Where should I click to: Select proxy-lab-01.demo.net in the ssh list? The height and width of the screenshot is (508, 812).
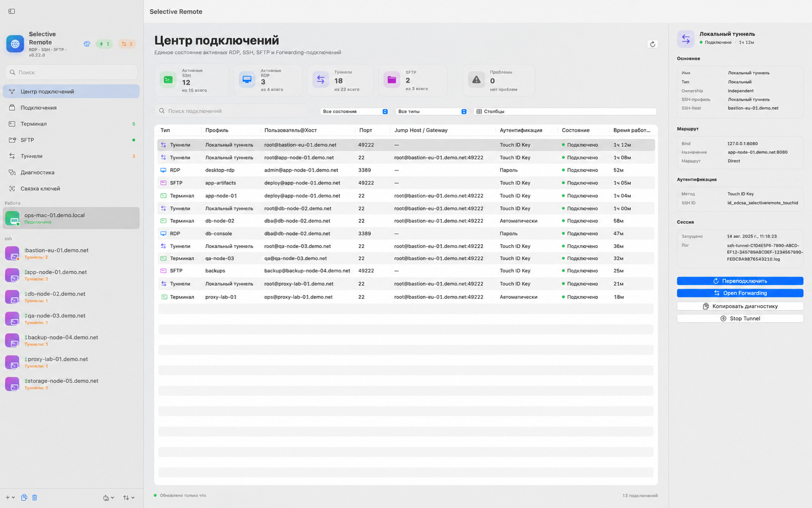pos(71,362)
